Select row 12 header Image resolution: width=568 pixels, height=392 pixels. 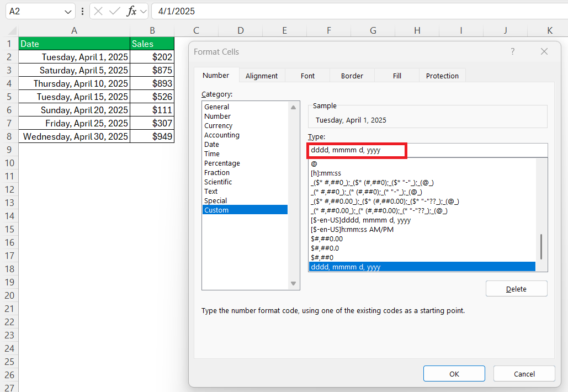pyautogui.click(x=9, y=189)
